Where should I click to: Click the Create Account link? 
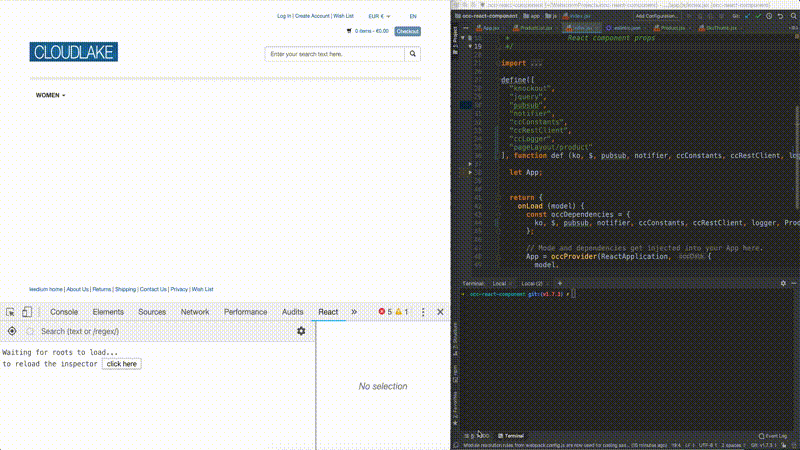pyautogui.click(x=312, y=16)
